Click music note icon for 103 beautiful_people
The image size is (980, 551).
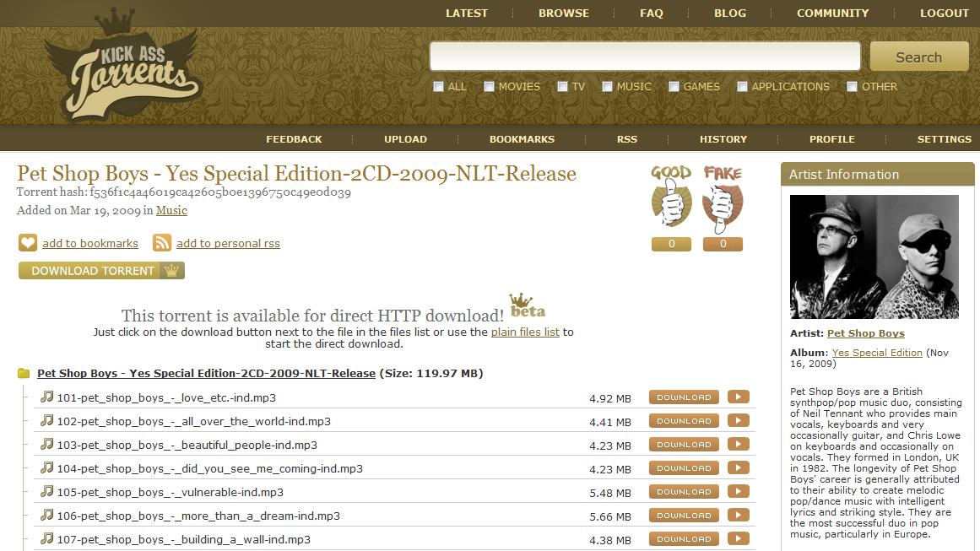pos(47,444)
